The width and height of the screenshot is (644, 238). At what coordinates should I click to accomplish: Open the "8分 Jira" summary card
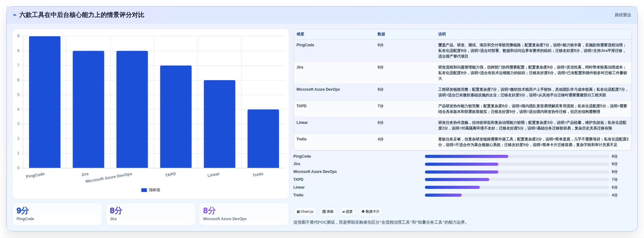pos(151,214)
